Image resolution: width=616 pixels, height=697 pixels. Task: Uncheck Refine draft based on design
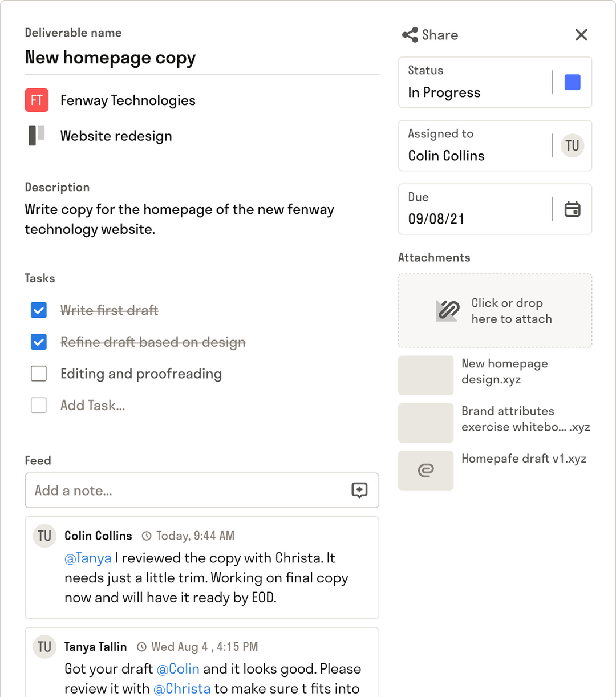pos(38,342)
